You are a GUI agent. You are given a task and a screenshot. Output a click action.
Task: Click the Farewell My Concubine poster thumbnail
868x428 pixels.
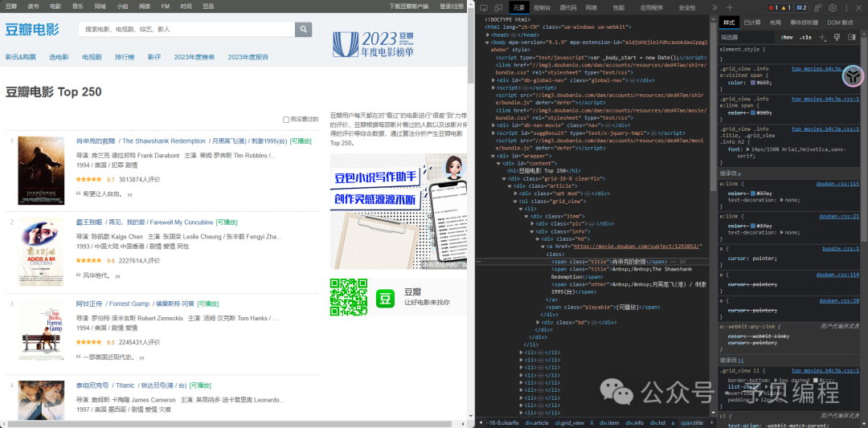coord(41,251)
